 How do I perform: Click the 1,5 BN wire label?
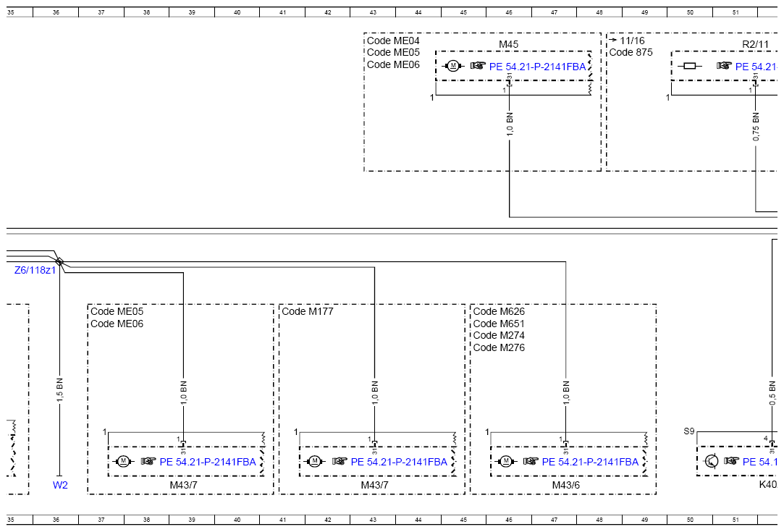[59, 390]
